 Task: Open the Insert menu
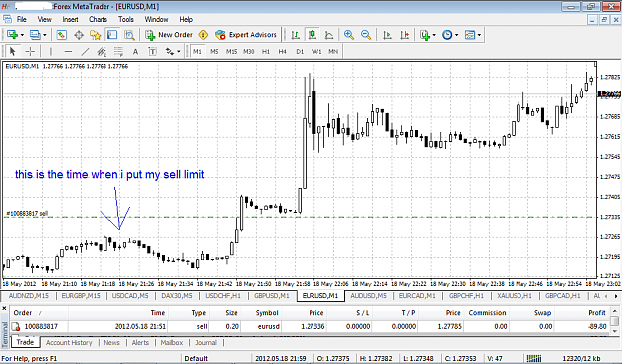click(71, 19)
